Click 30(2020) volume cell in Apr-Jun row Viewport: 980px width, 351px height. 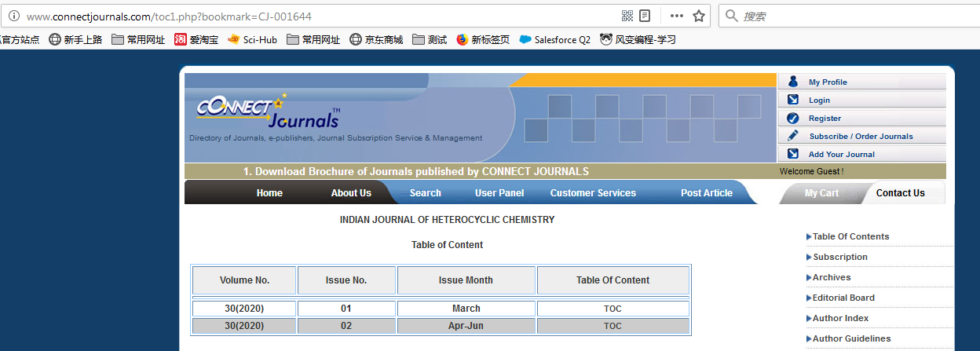click(244, 326)
